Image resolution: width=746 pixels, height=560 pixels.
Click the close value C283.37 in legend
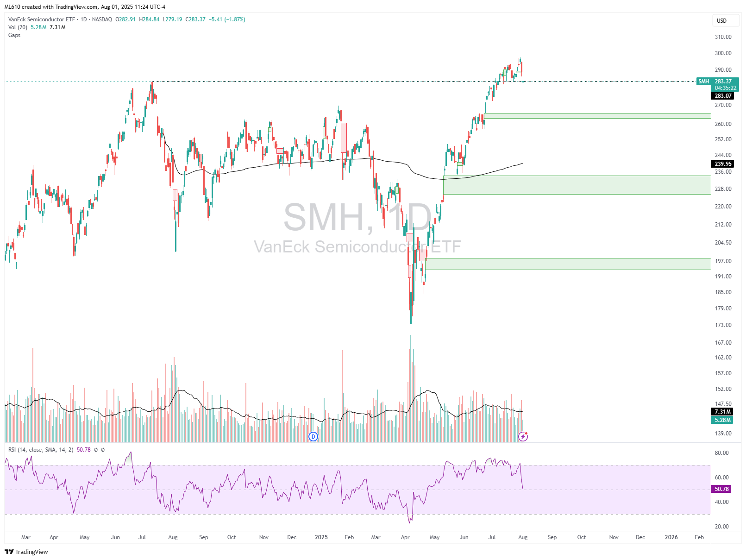[195, 19]
